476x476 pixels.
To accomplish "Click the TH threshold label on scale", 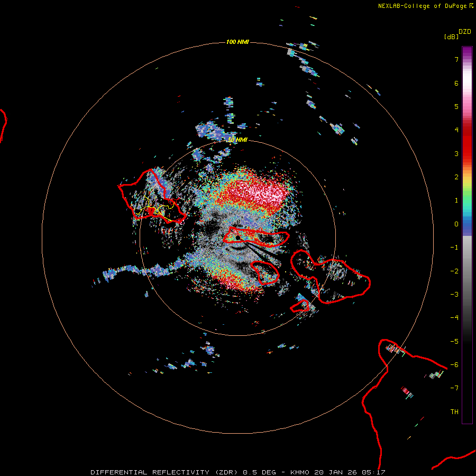I will tap(454, 412).
